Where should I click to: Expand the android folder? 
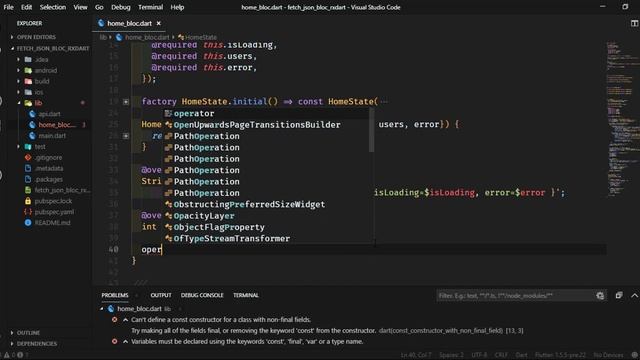click(x=45, y=70)
